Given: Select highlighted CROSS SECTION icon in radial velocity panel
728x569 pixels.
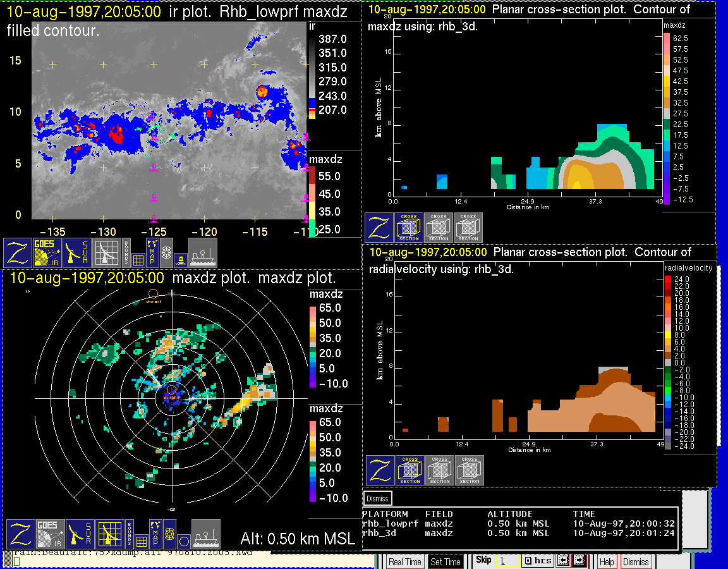Looking at the screenshot, I should click(x=411, y=470).
